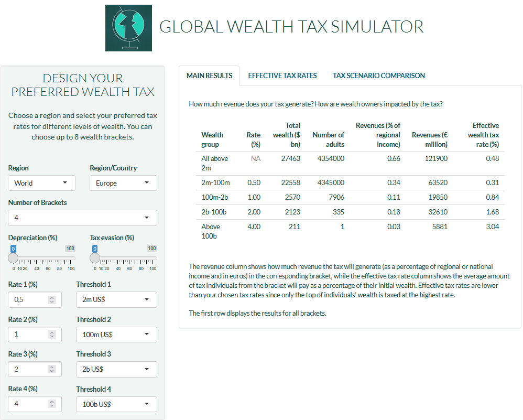Click the Global Wealth Tax Simulator title
This screenshot has height=420, width=523.
[291, 27]
